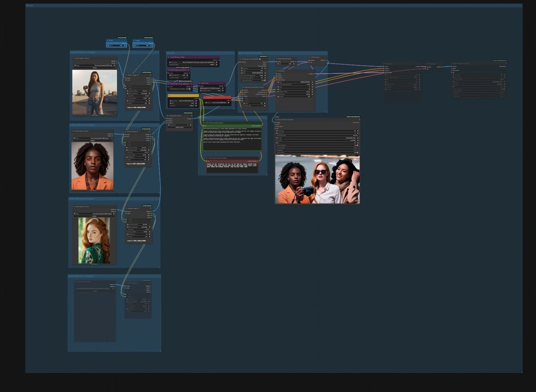Toggle enable_fp16_accumulation in Model Patch Torch Settings

(x=180, y=89)
